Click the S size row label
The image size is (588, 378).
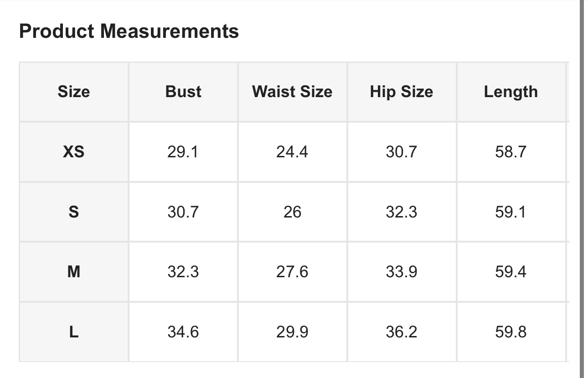(74, 212)
